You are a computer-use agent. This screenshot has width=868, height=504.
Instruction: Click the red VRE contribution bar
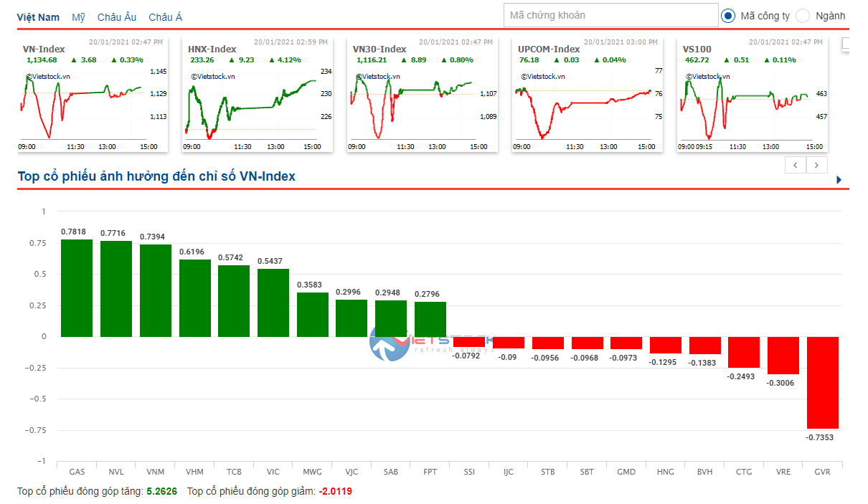[x=783, y=355]
